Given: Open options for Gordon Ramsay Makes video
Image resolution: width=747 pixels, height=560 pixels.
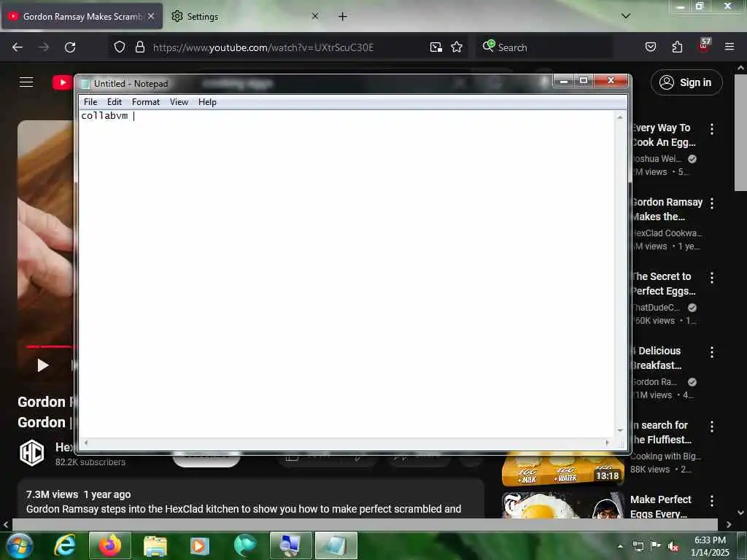Looking at the screenshot, I should click(x=712, y=203).
